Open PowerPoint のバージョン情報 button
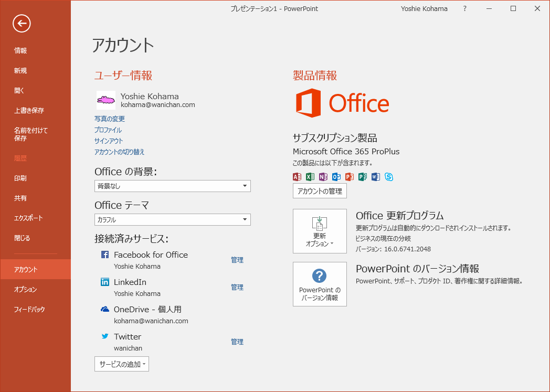The height and width of the screenshot is (392, 550). point(320,284)
